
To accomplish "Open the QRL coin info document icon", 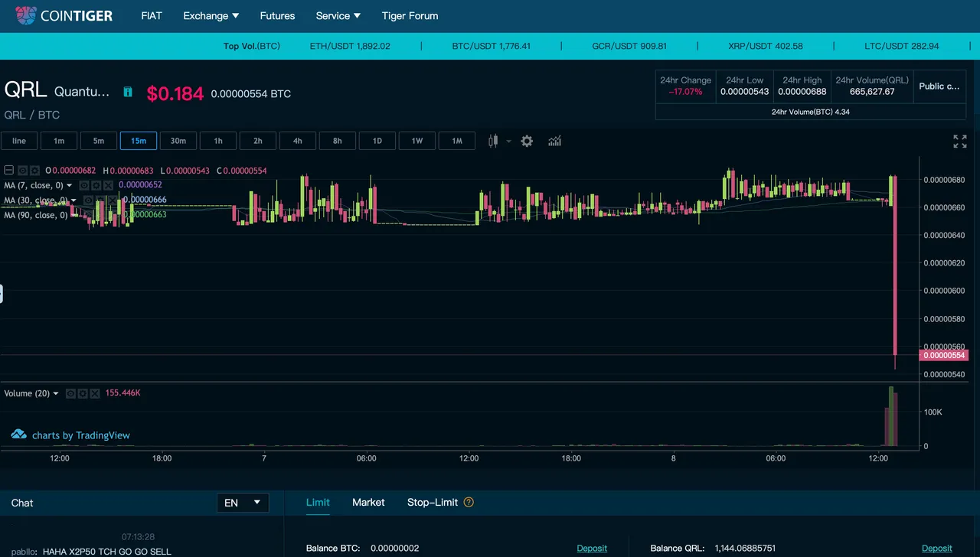I will coord(128,92).
